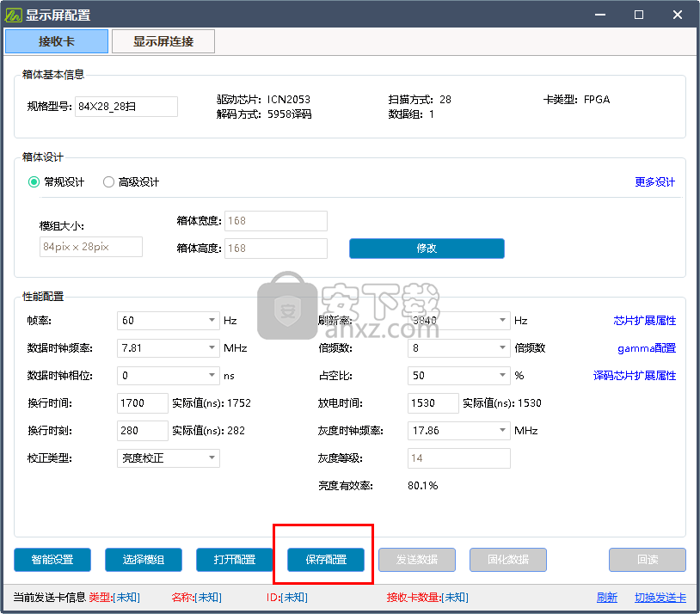Click the 灰度等级 field

(459, 458)
